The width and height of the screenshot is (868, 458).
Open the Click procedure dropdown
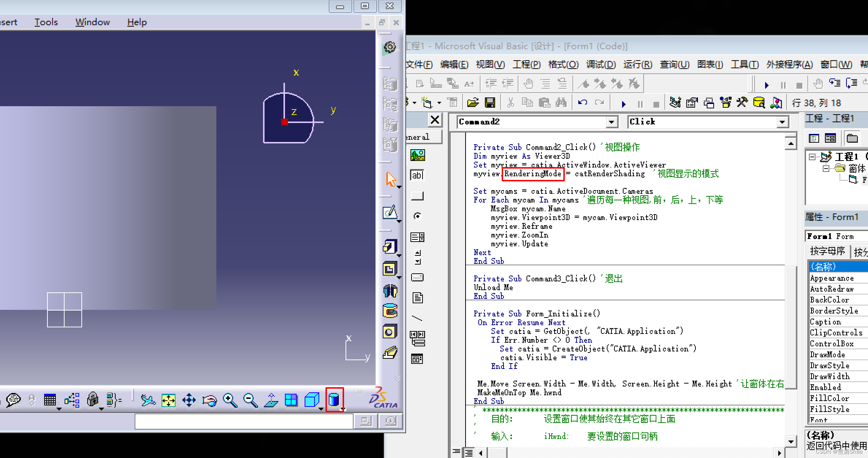click(782, 122)
